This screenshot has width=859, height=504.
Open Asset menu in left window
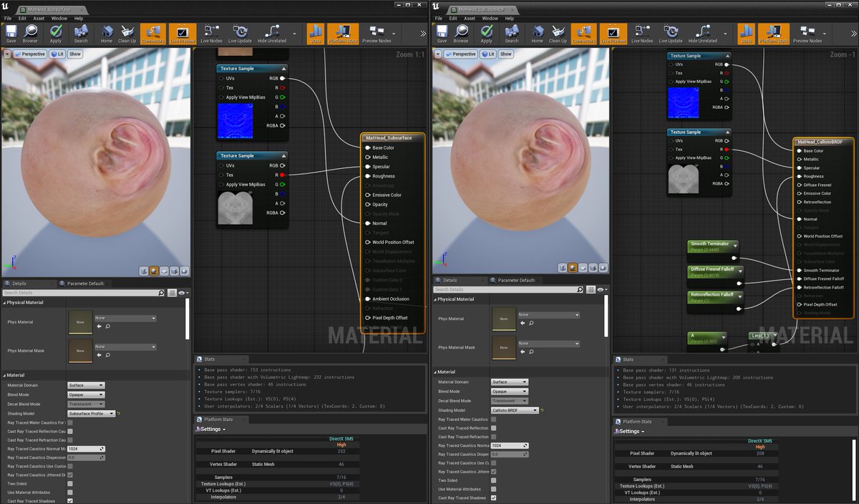(x=39, y=18)
